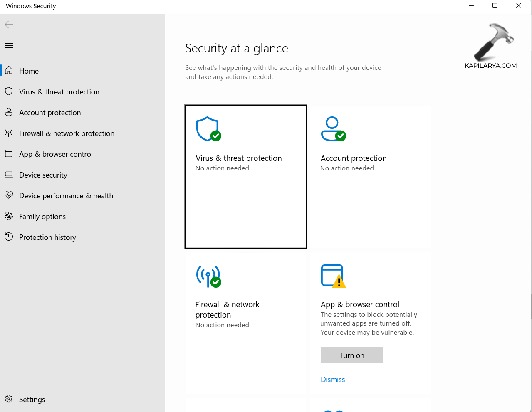Dismiss the App & browser control warning
This screenshot has width=532, height=412.
333,380
